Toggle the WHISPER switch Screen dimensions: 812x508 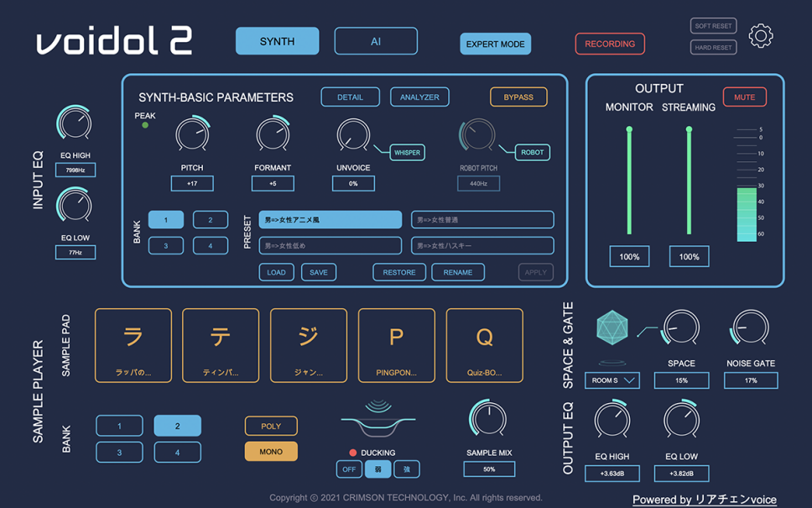(x=407, y=153)
